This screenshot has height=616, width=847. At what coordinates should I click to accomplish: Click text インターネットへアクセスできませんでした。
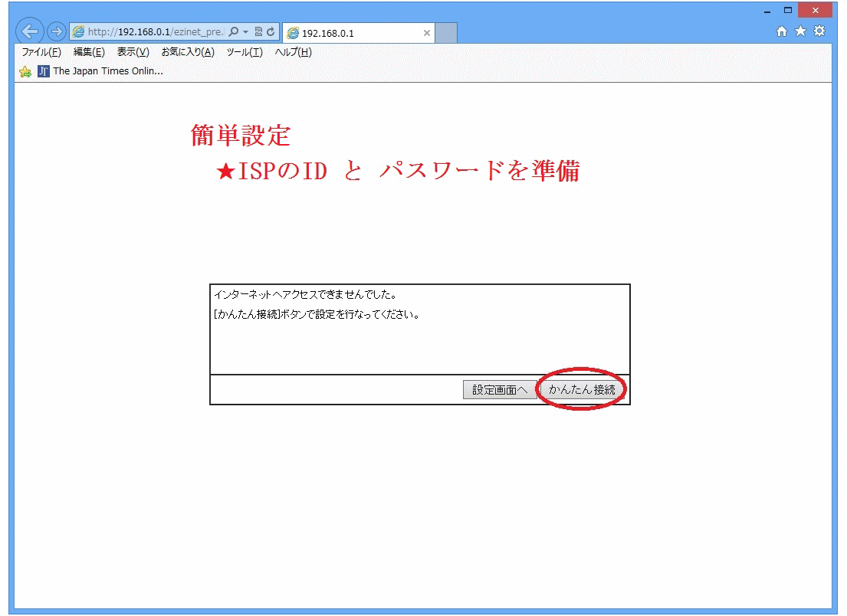point(306,295)
